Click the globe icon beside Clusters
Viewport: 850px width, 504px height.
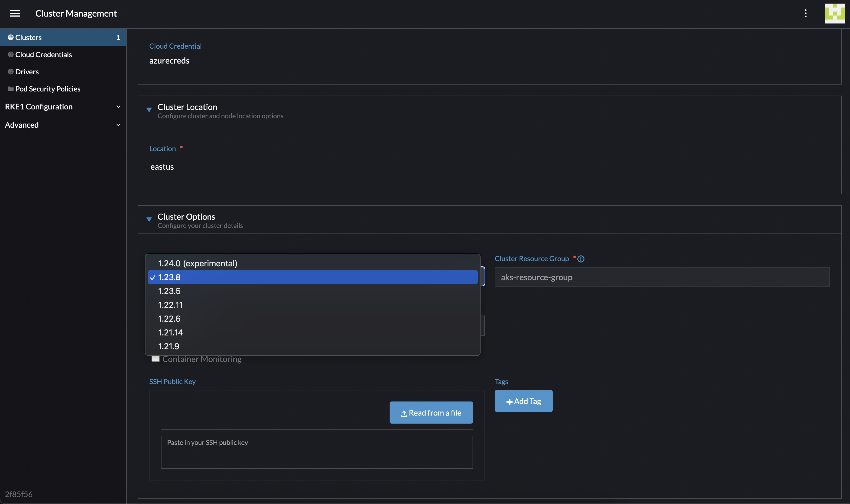click(x=10, y=37)
